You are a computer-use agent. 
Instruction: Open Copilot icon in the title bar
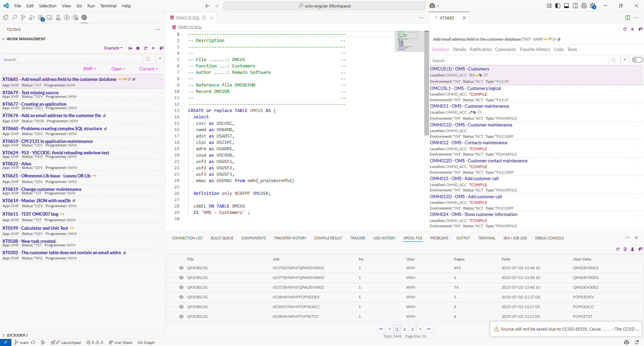432,6
